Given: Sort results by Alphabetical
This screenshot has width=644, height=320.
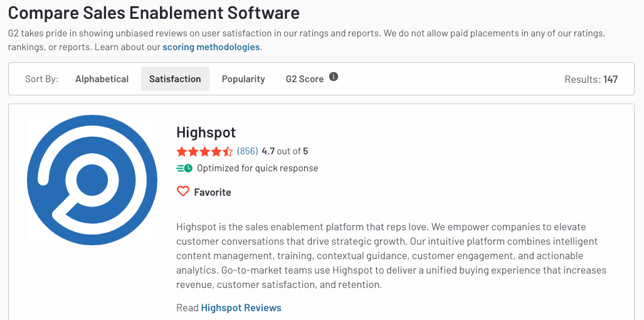Looking at the screenshot, I should (102, 79).
